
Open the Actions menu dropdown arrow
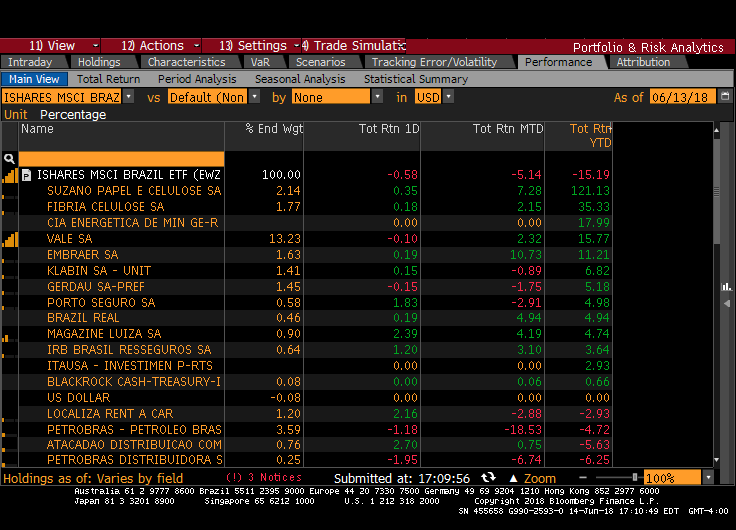(197, 46)
